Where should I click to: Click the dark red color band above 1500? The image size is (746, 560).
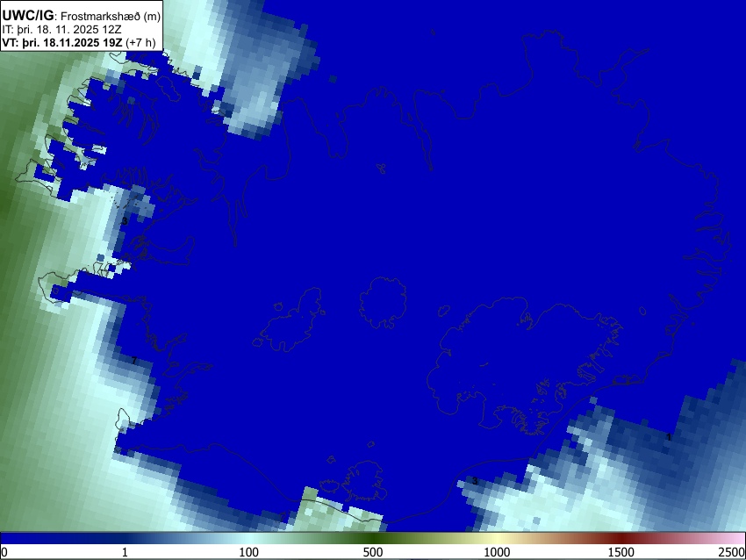[x=621, y=538]
